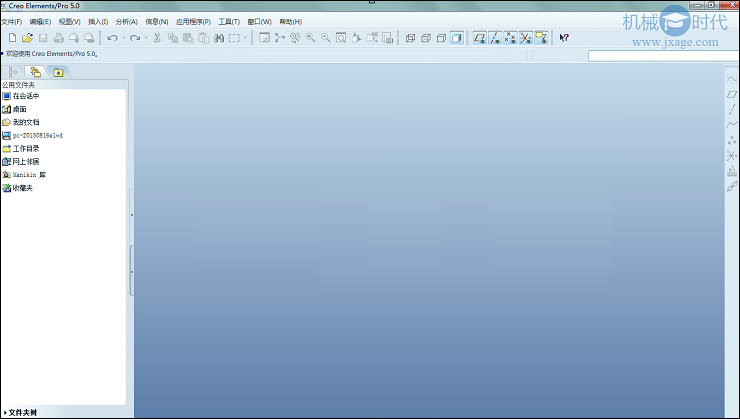Screen dimensions: 740x419
Task: Select 我的文档 folder entry
Action: pos(21,122)
